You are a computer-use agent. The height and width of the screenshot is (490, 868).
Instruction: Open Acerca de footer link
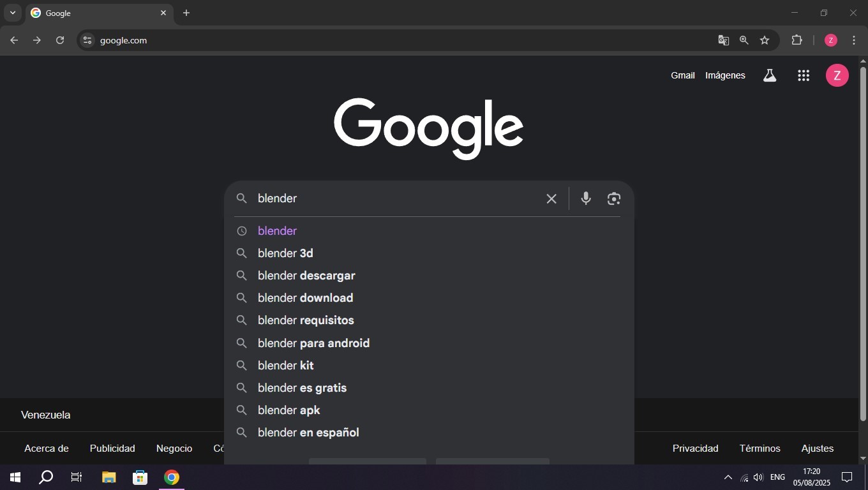tap(47, 449)
